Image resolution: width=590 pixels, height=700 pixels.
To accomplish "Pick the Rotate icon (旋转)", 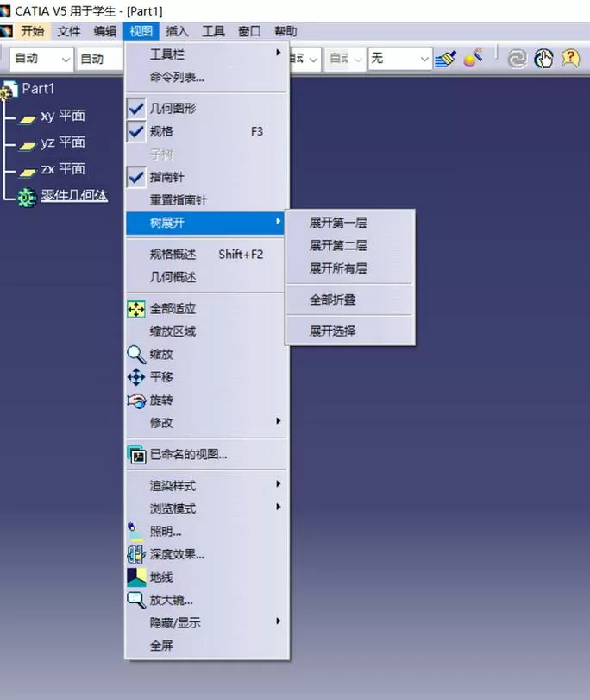I will point(136,400).
